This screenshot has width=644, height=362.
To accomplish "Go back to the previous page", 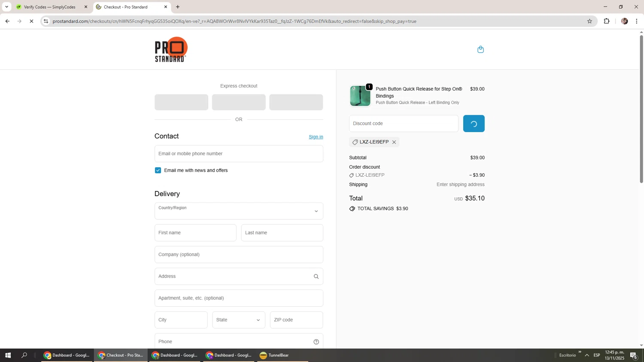I will pyautogui.click(x=7, y=21).
